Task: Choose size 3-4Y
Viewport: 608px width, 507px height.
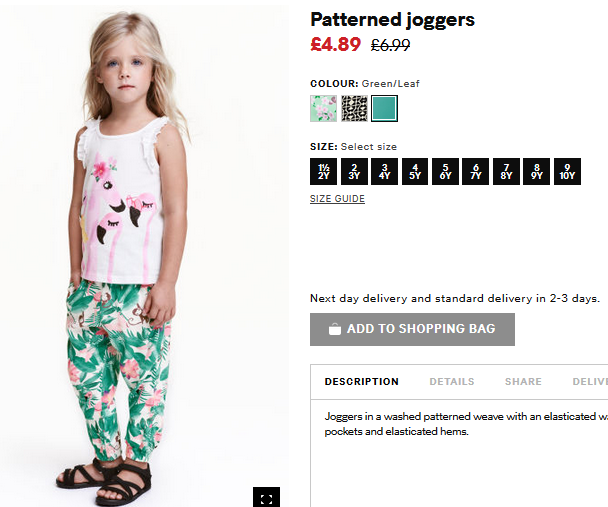Action: pyautogui.click(x=384, y=171)
